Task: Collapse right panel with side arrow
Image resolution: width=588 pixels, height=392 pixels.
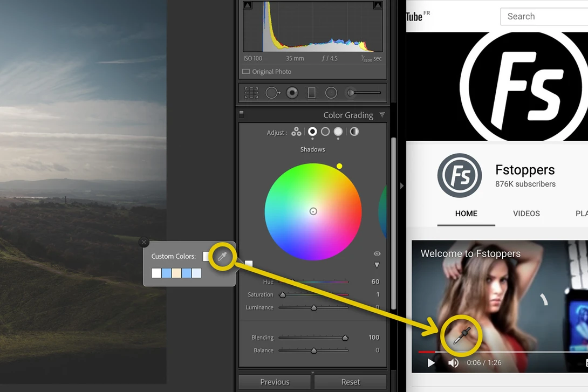Action: point(402,186)
